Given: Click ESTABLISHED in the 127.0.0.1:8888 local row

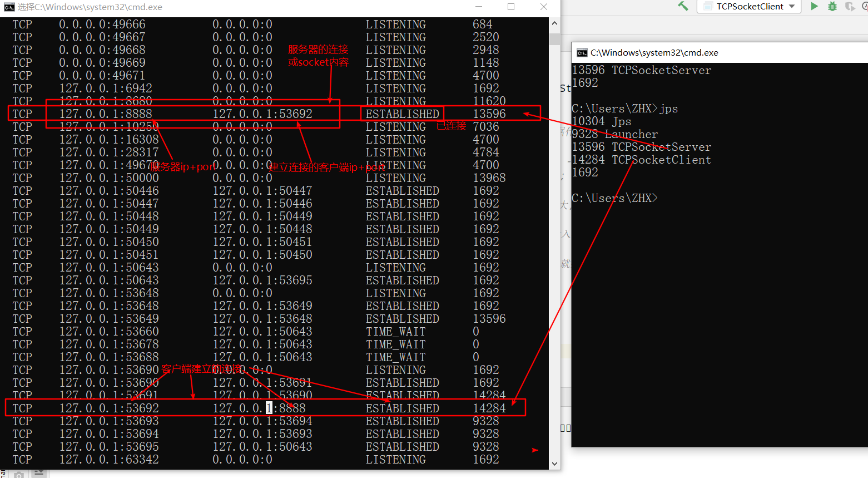Looking at the screenshot, I should pos(403,114).
